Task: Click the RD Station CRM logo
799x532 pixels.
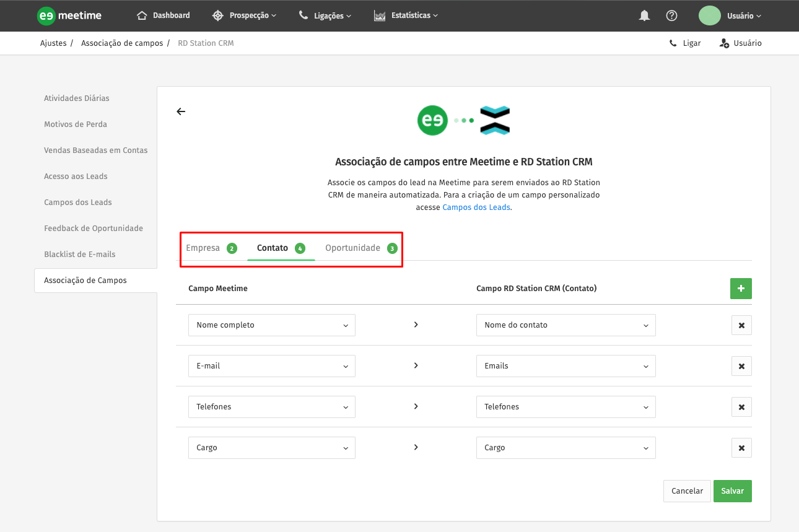Action: tap(495, 120)
